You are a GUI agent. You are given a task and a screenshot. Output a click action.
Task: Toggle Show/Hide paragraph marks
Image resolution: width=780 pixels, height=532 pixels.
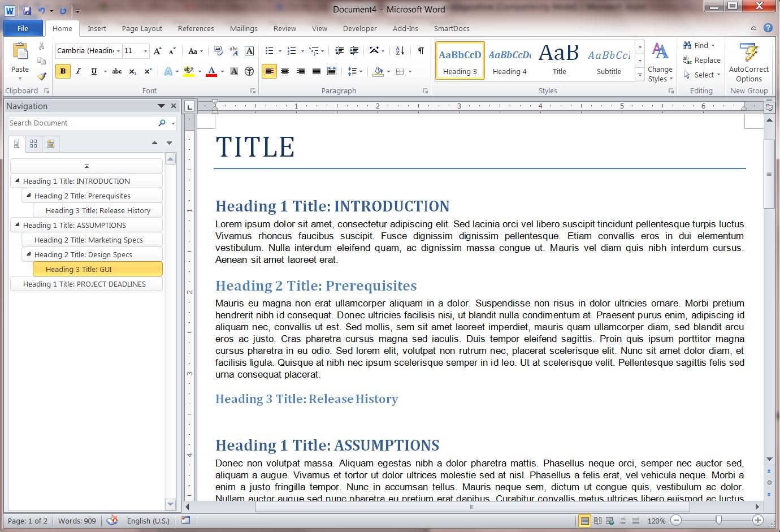click(x=421, y=51)
